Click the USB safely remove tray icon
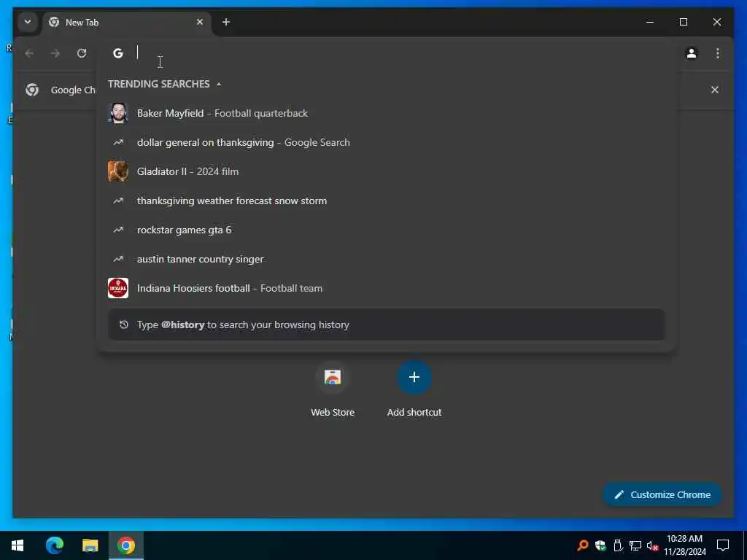The width and height of the screenshot is (747, 560). pos(618,545)
